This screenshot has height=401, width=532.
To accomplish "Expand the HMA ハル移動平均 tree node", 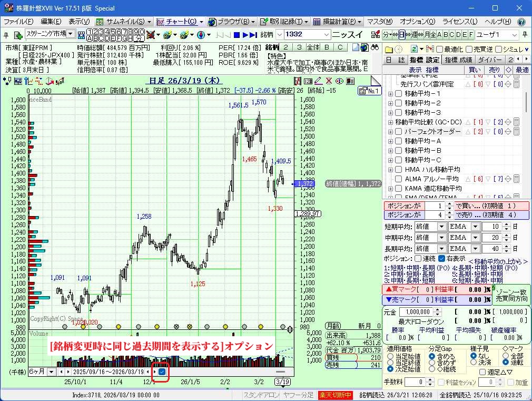I will tap(390, 170).
